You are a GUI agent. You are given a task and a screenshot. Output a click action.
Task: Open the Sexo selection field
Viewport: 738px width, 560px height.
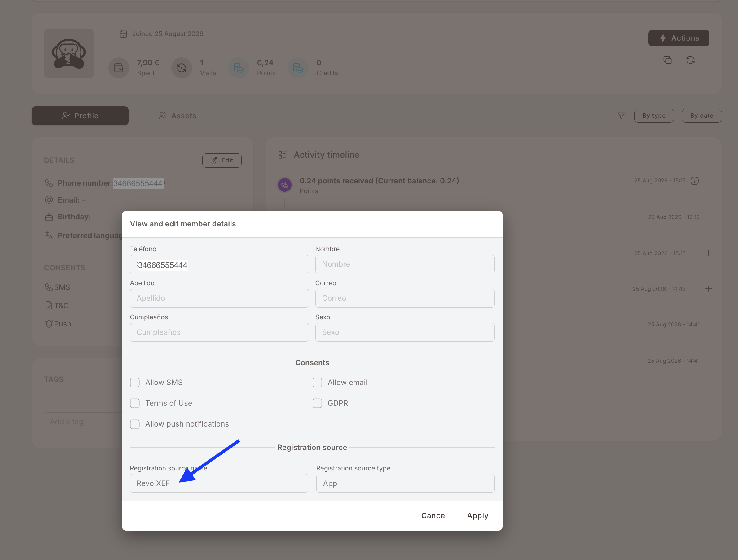click(x=405, y=333)
